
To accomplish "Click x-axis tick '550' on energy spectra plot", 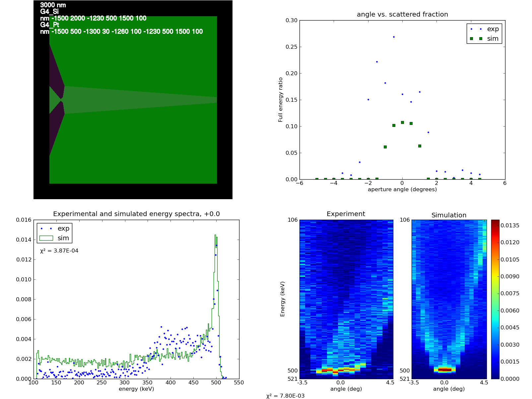I will (239, 382).
